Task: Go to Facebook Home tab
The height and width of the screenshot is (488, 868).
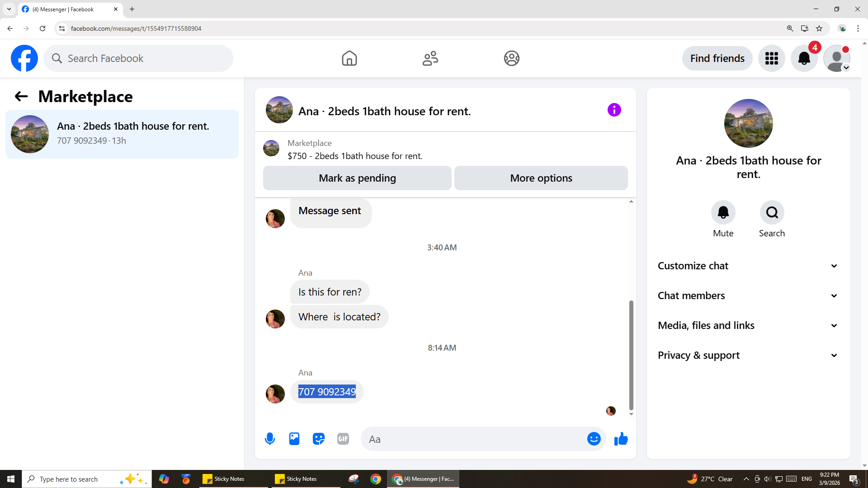Action: point(349,58)
